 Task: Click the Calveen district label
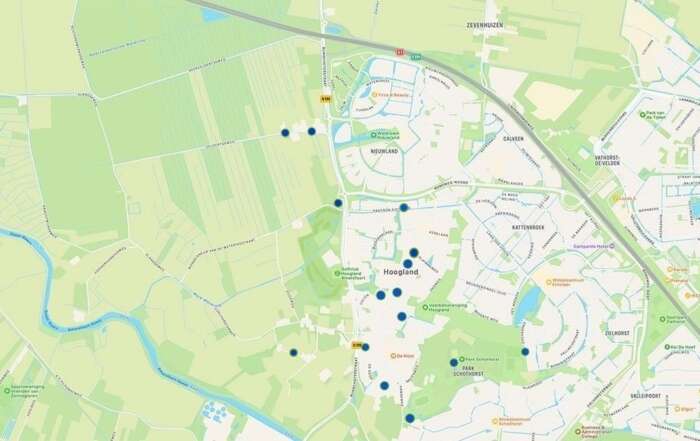[x=513, y=139]
